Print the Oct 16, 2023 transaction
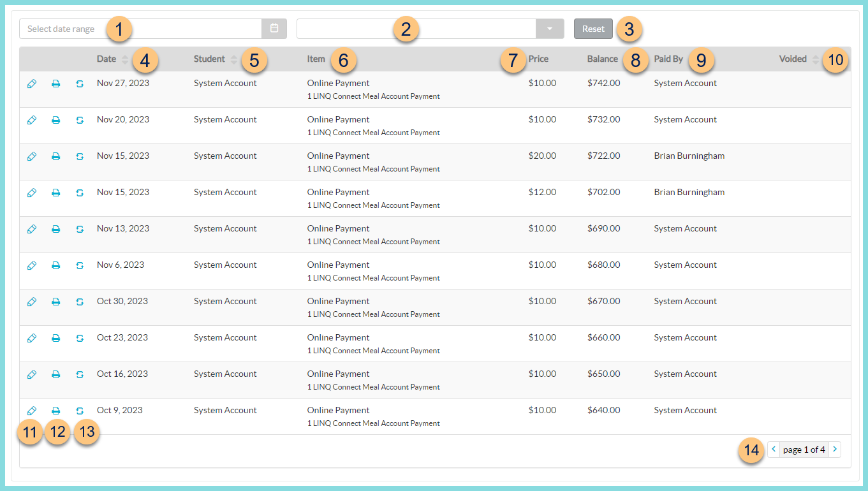 [x=56, y=374]
